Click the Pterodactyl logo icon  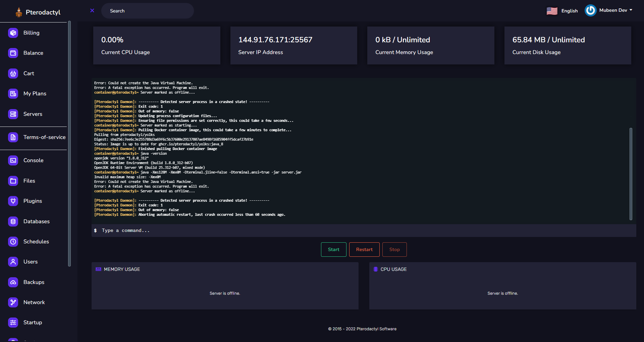point(19,12)
